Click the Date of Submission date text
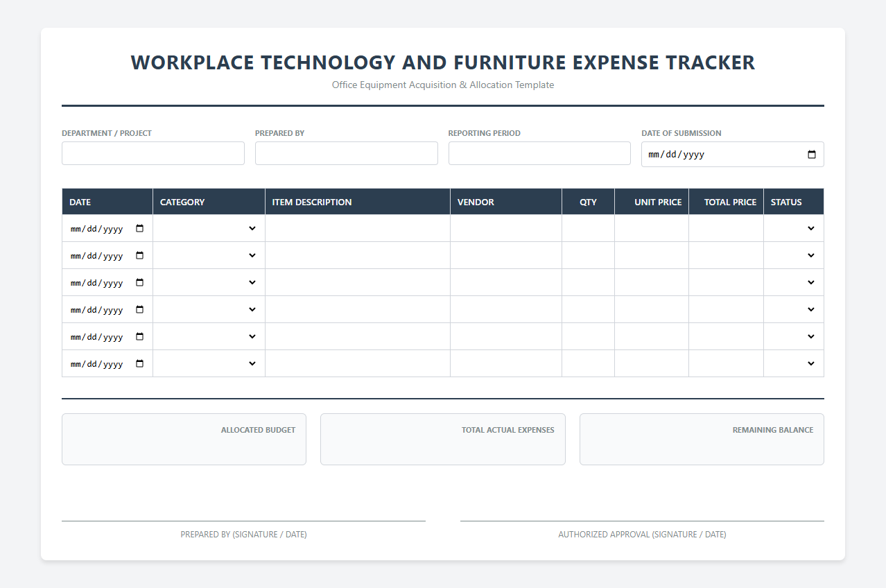This screenshot has width=886, height=588. (x=676, y=155)
